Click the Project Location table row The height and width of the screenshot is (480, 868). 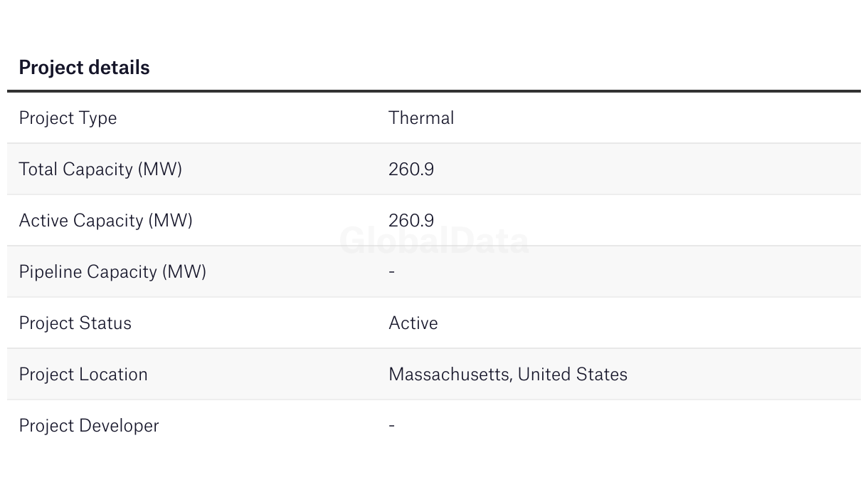pos(434,374)
